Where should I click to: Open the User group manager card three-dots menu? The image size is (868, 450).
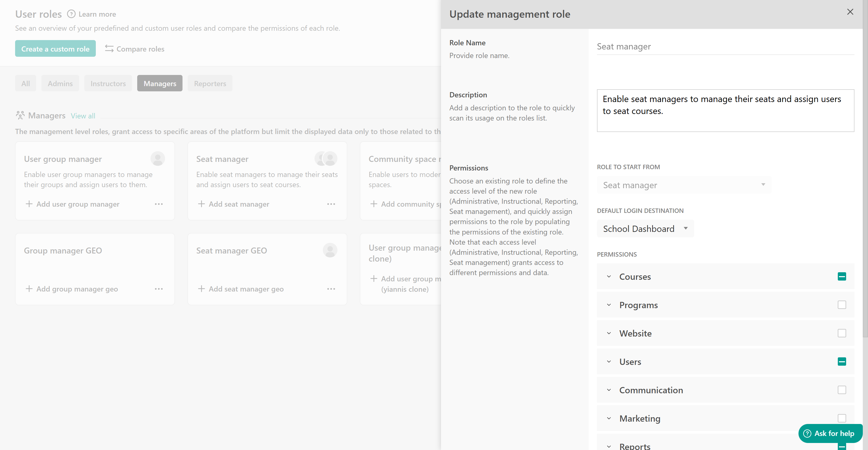(159, 204)
